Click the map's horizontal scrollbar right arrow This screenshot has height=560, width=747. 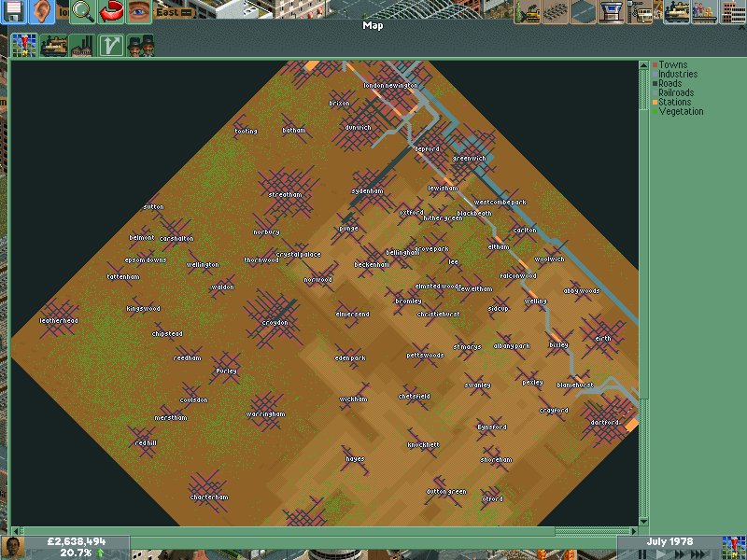point(634,530)
